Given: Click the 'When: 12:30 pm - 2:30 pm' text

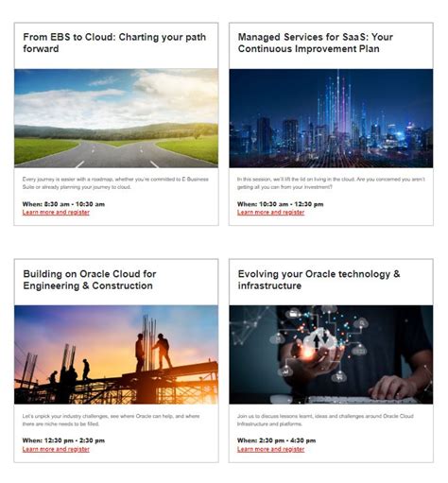Looking at the screenshot, I should [x=63, y=440].
